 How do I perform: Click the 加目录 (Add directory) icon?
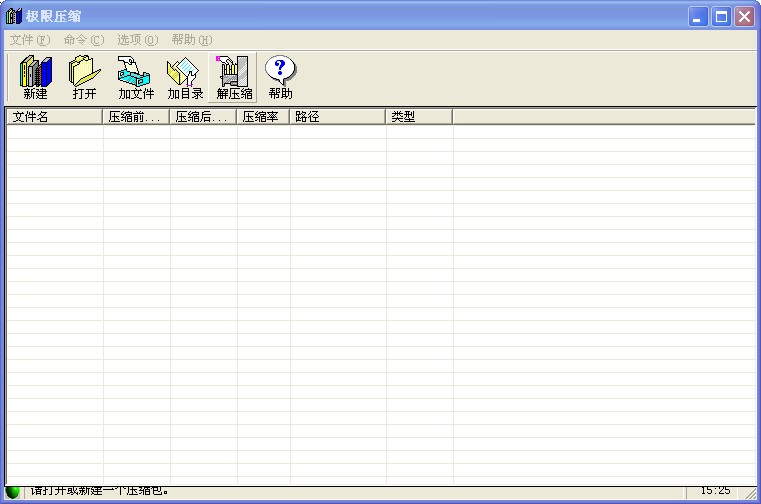point(185,77)
